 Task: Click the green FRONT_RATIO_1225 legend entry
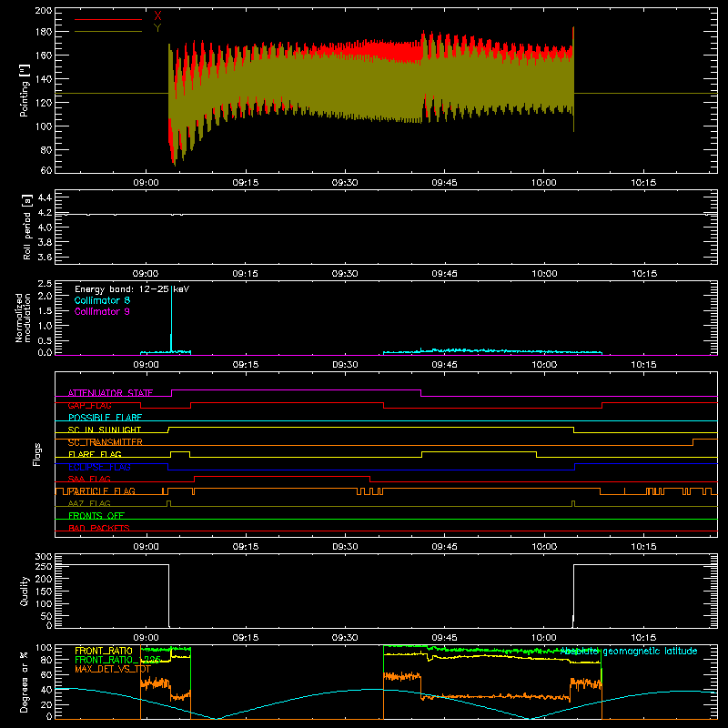[118, 660]
